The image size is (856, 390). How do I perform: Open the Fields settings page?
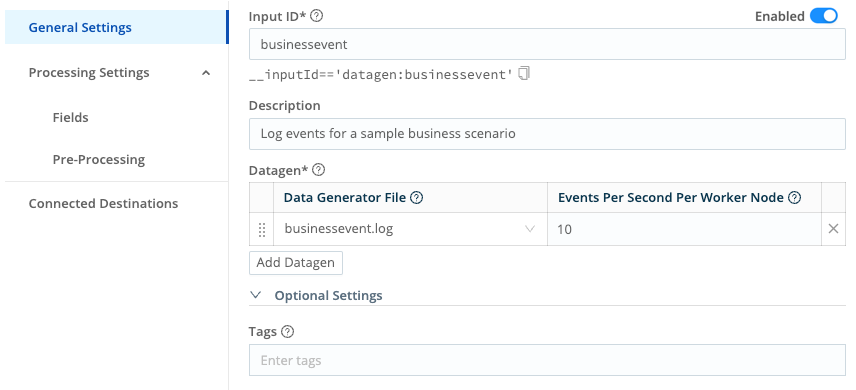(x=70, y=117)
